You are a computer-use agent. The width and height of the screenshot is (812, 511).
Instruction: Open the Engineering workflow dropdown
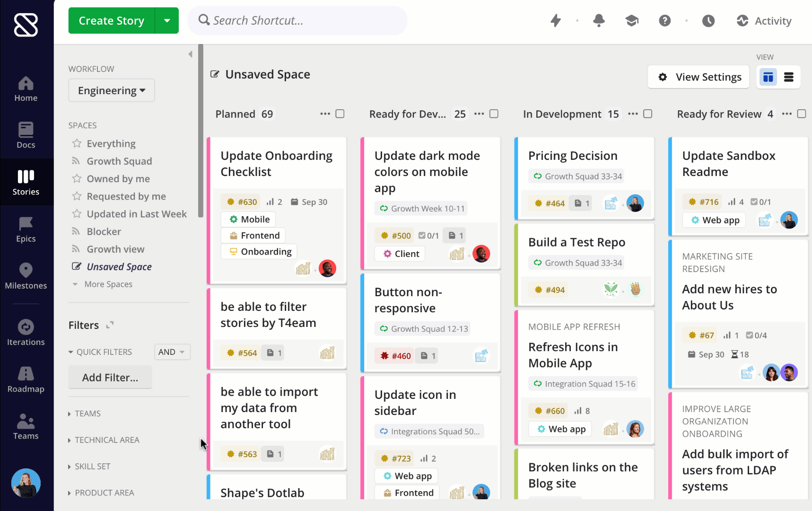coord(112,90)
